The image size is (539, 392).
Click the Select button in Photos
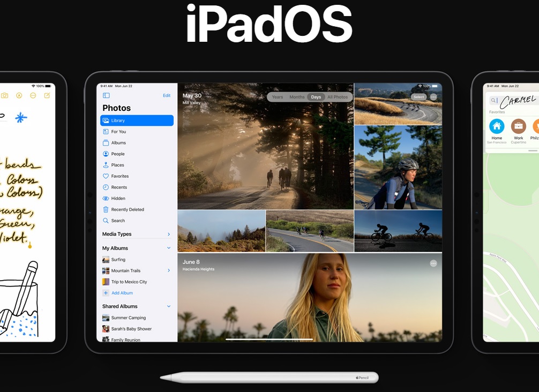click(418, 97)
